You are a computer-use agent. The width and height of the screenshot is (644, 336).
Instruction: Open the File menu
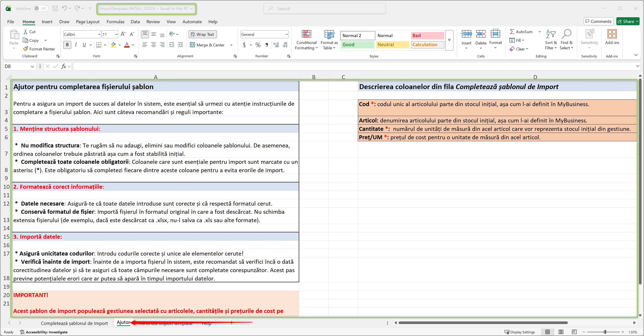(x=10, y=22)
